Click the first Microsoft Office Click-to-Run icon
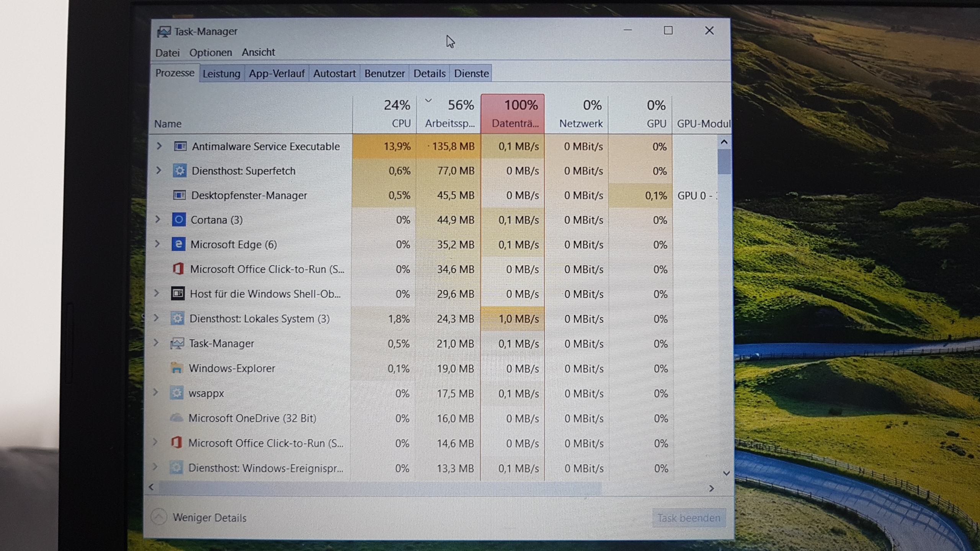The height and width of the screenshot is (551, 980). (x=178, y=269)
